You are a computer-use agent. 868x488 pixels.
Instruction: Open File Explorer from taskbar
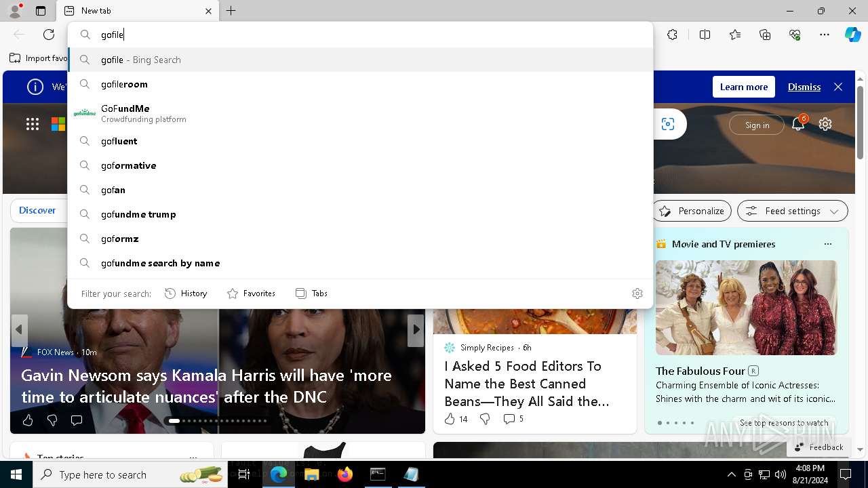pyautogui.click(x=311, y=474)
